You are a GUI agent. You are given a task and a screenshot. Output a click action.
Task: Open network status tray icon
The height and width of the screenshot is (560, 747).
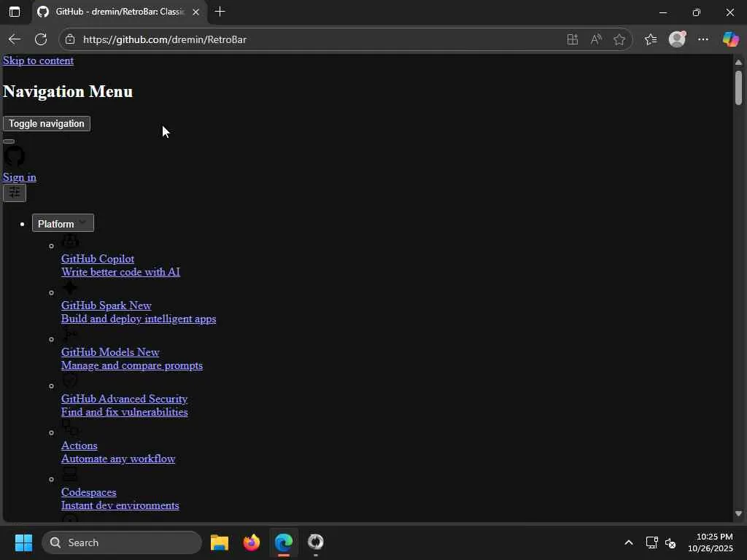click(651, 542)
